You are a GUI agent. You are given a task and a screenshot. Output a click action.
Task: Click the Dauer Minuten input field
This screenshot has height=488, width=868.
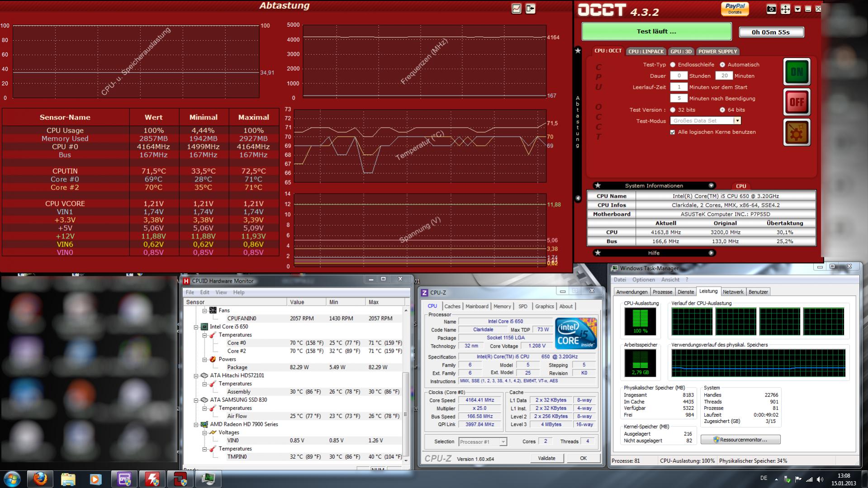[x=724, y=76]
